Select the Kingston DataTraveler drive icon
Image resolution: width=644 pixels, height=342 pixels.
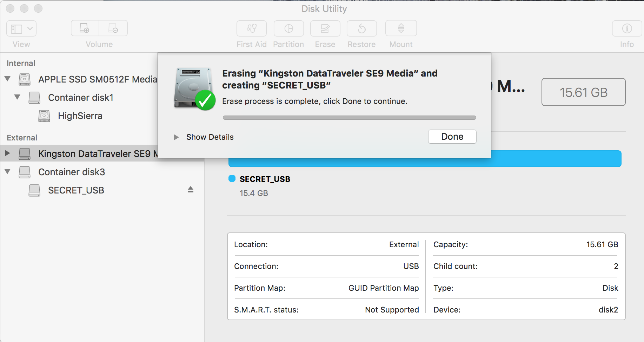pyautogui.click(x=25, y=154)
